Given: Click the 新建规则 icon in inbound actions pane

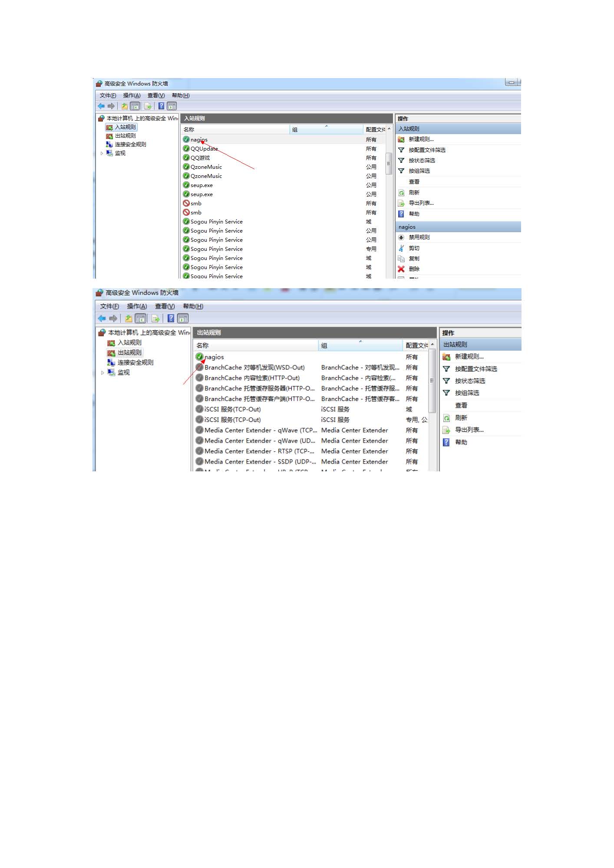Looking at the screenshot, I should coord(401,139).
